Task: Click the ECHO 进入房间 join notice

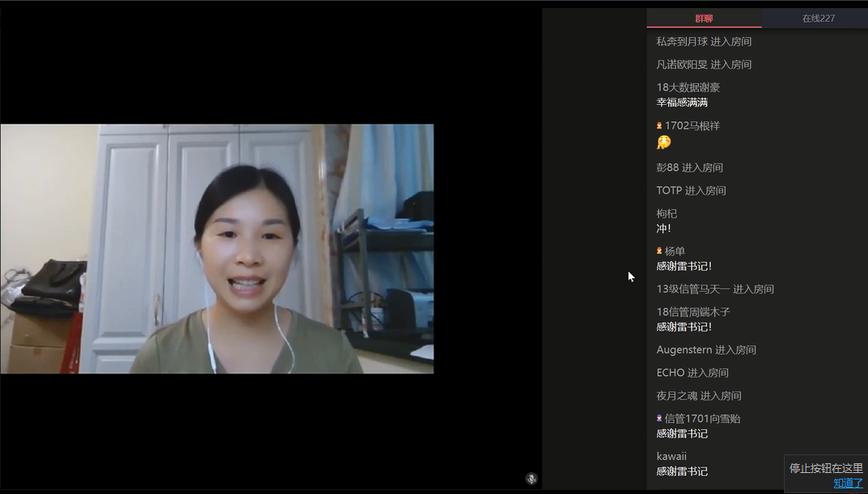Action: pos(692,373)
